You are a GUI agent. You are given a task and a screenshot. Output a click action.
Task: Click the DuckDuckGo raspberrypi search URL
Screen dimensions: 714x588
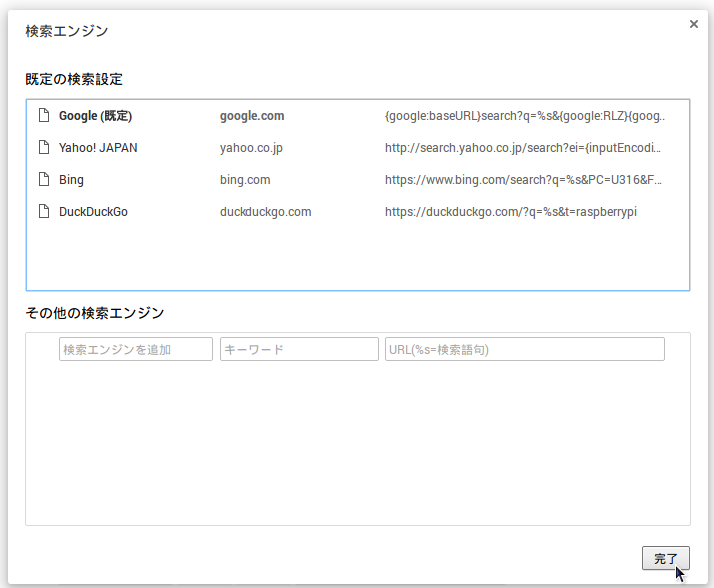click(x=511, y=212)
